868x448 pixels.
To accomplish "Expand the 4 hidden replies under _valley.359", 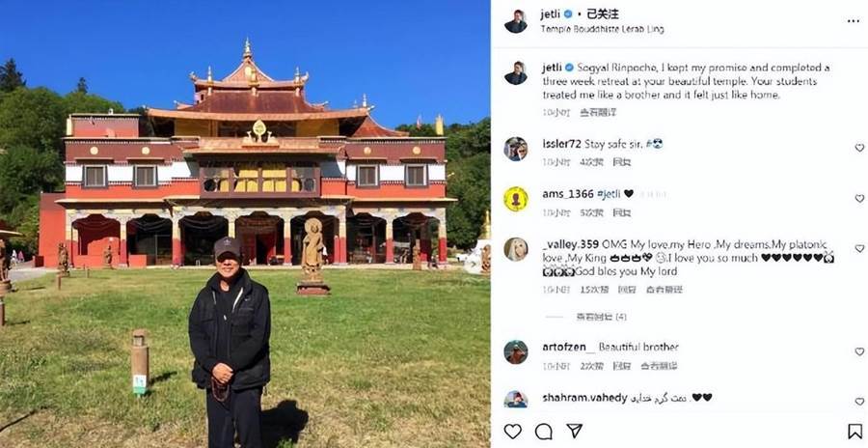I will coord(601,317).
